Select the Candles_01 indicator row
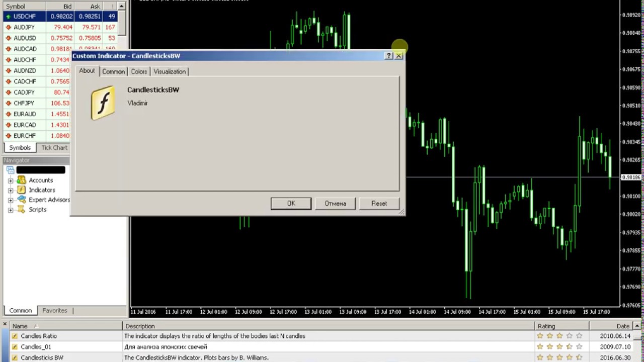Viewport: 644px width, 362px height. click(x=321, y=347)
